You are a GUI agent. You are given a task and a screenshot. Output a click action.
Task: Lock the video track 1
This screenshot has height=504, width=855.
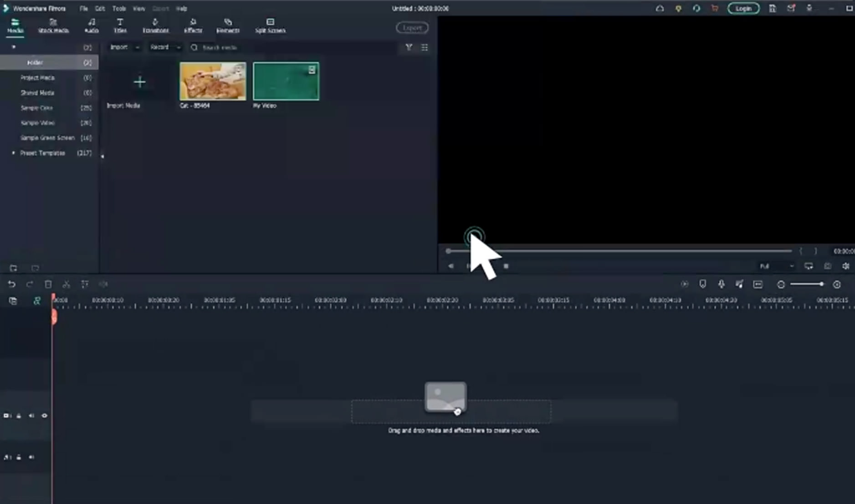(x=19, y=416)
